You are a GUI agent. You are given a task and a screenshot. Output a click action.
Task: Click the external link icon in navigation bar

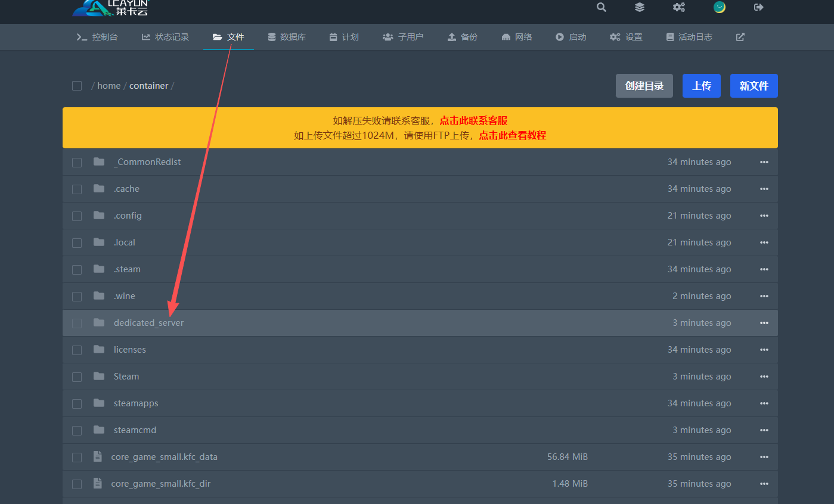(x=740, y=37)
